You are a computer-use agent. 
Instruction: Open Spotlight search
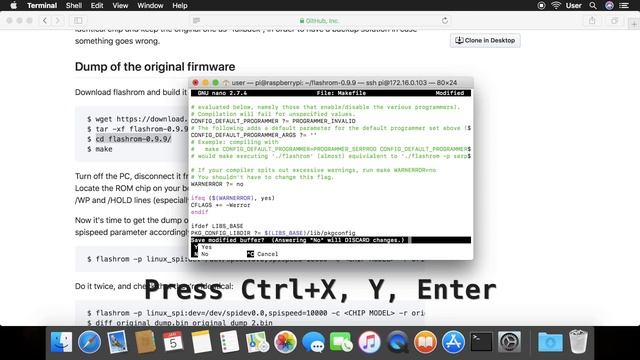pos(593,6)
